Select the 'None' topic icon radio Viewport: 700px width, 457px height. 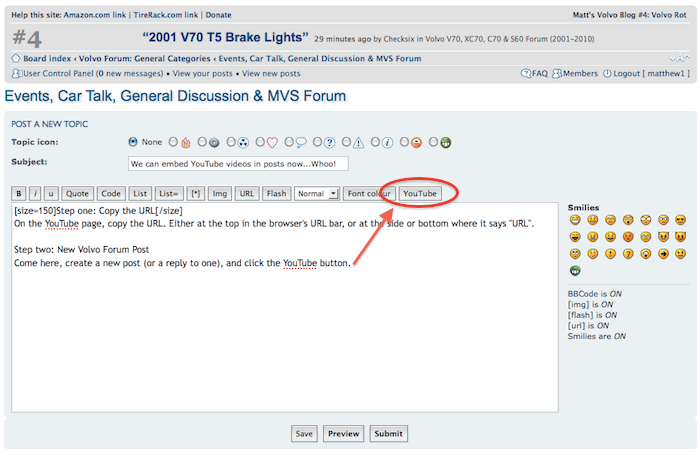(x=134, y=143)
